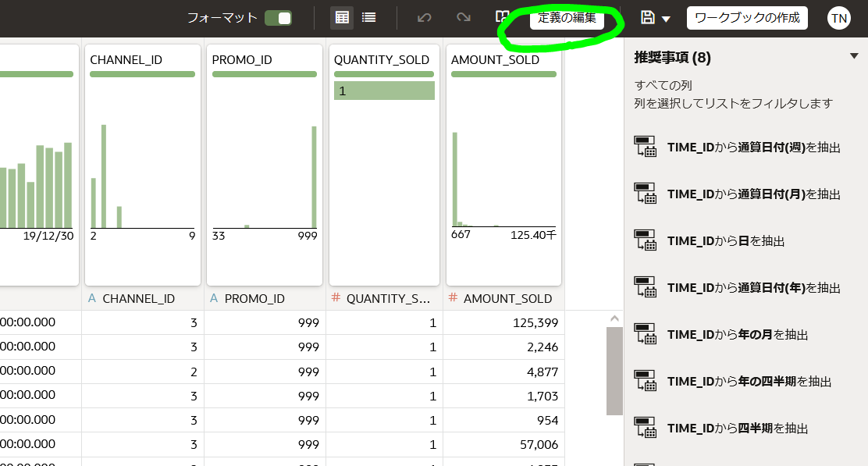Click icon beside TIME_IDから日を抽出
Screen dimensions: 868x466
pyautogui.click(x=646, y=240)
